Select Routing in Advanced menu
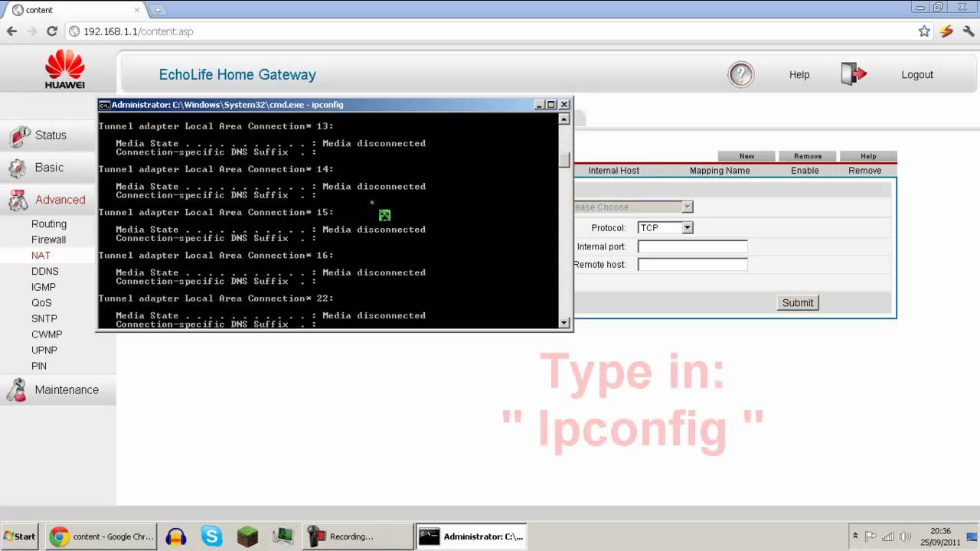 49,224
